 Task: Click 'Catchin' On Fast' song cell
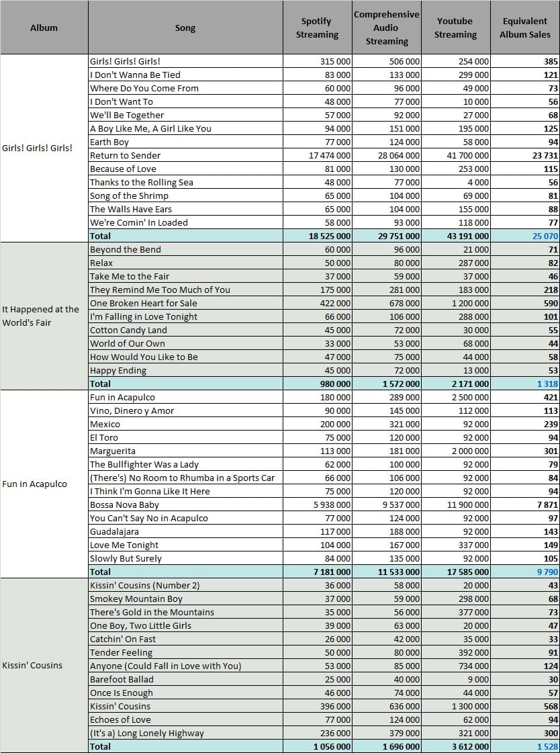click(x=185, y=639)
